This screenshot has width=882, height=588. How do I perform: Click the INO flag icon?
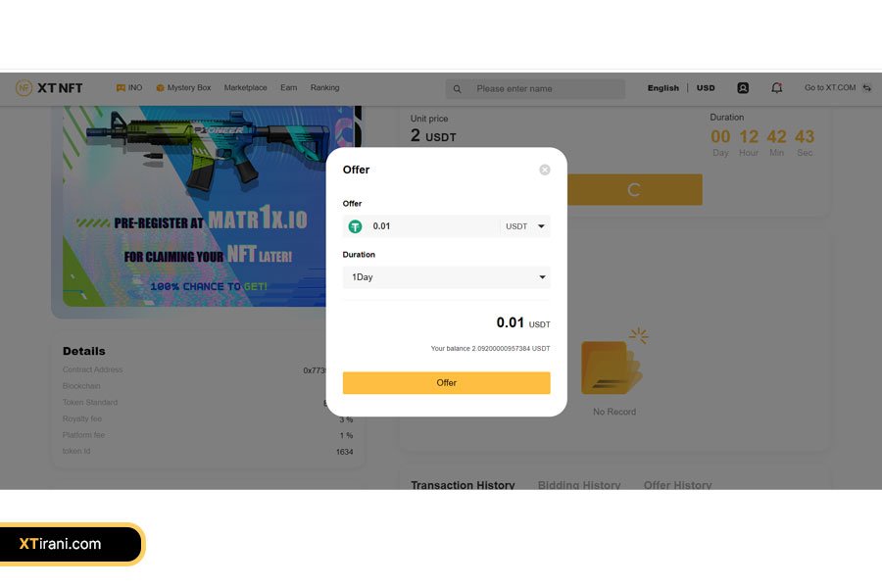pyautogui.click(x=121, y=88)
